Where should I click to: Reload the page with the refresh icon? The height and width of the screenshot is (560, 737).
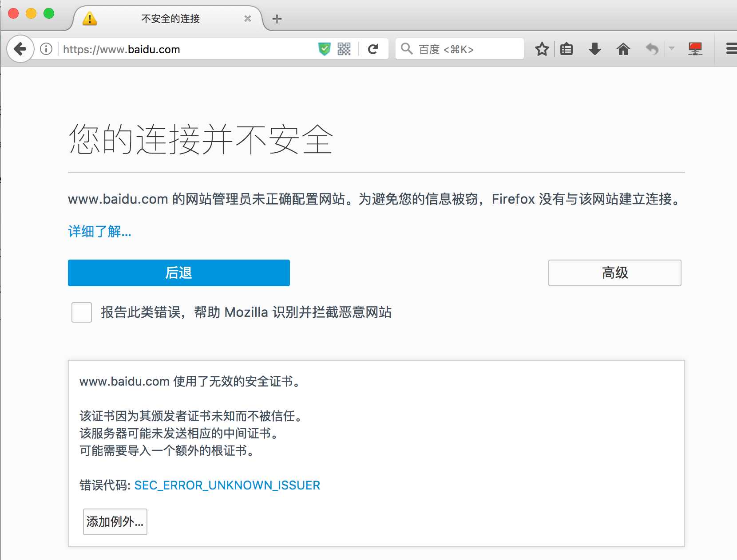(373, 49)
